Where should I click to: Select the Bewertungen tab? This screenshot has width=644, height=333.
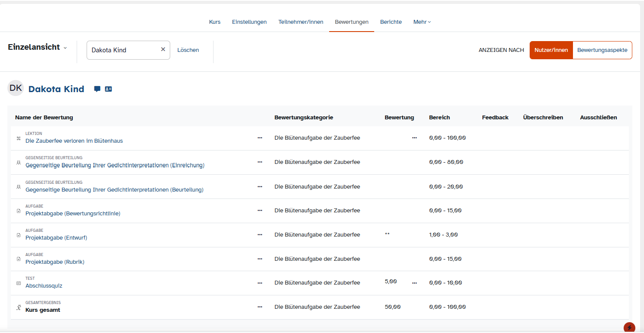352,22
